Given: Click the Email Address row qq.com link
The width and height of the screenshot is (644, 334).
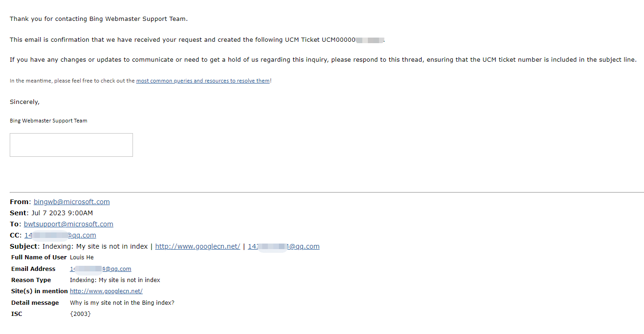Looking at the screenshot, I should click(101, 269).
